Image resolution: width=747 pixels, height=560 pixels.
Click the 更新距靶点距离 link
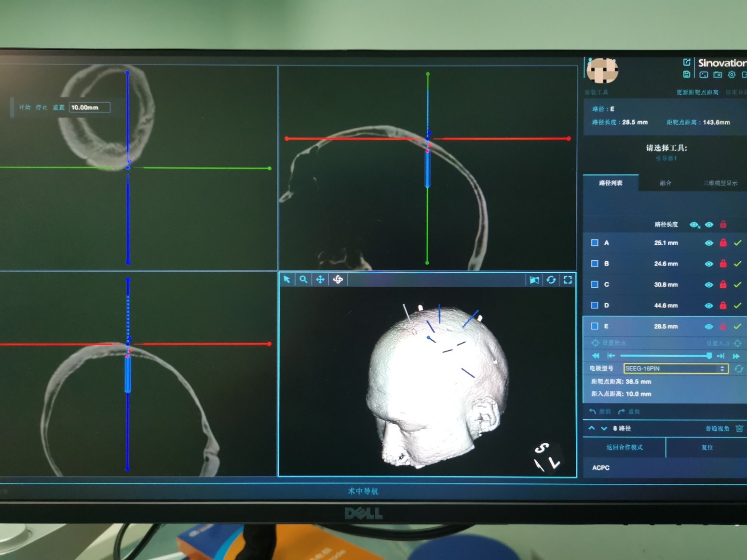point(697,93)
